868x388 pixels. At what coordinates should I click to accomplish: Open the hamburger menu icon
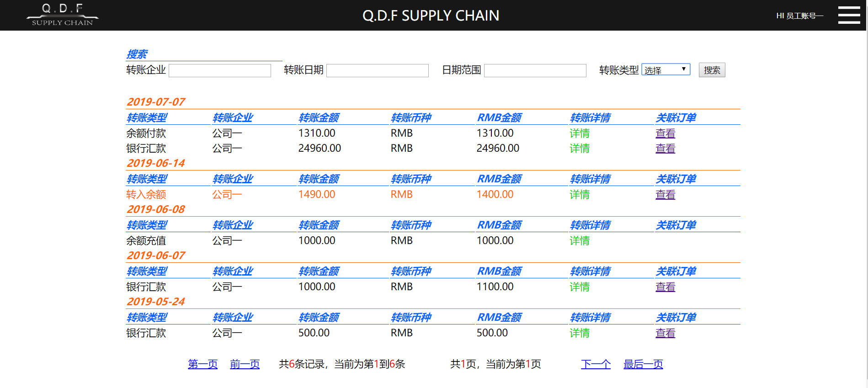point(849,15)
